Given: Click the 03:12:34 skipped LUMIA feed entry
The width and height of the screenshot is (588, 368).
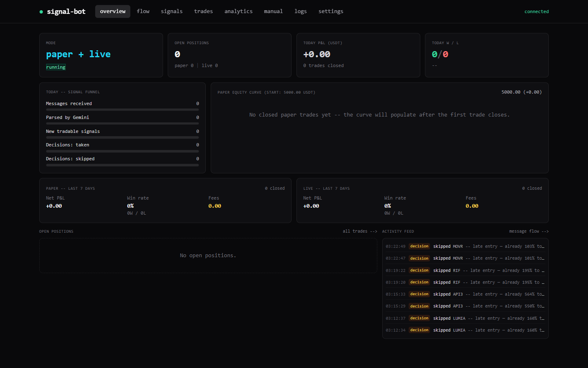Looking at the screenshot, I should (465, 330).
